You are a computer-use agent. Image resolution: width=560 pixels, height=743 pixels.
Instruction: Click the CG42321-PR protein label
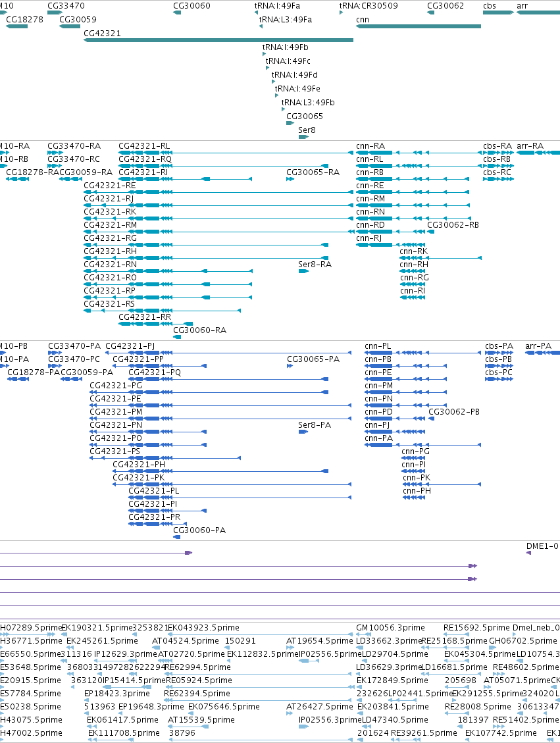coord(155,517)
